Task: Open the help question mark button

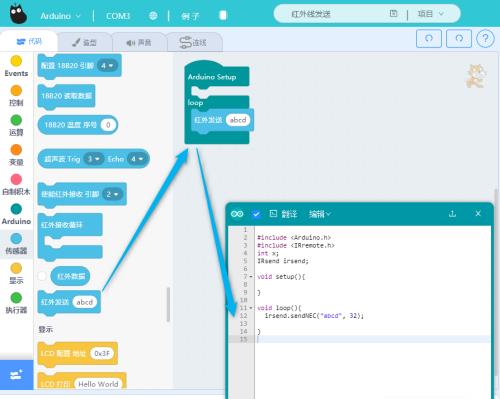Action: click(485, 39)
